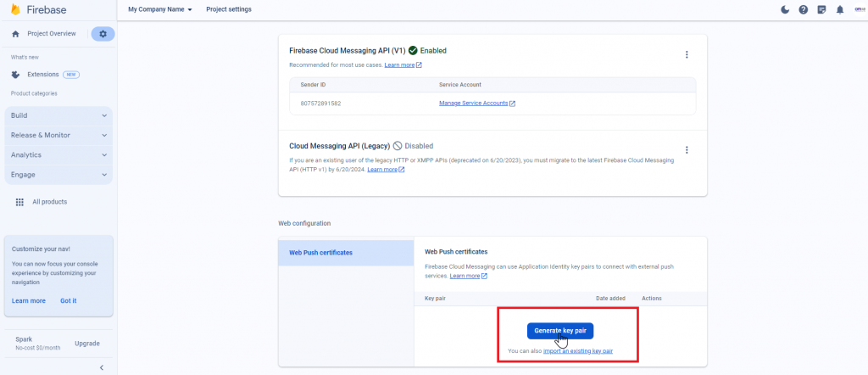868x375 pixels.
Task: Open project settings gear icon
Action: coord(103,34)
